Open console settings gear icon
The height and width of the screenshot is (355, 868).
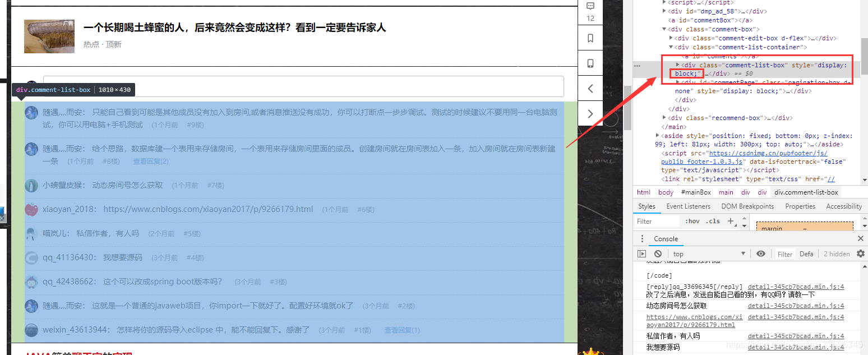tap(861, 254)
